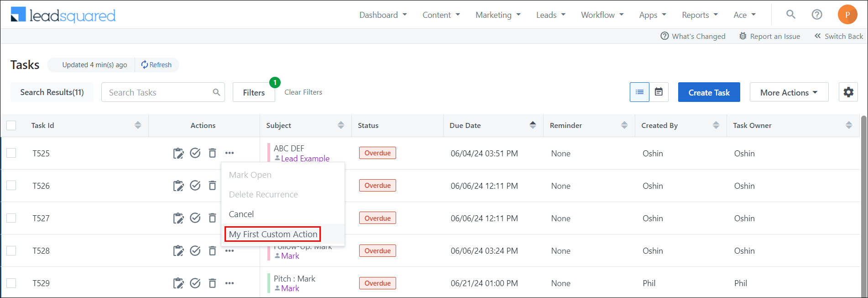The image size is (868, 298).
Task: Expand the Apps menu
Action: [653, 15]
